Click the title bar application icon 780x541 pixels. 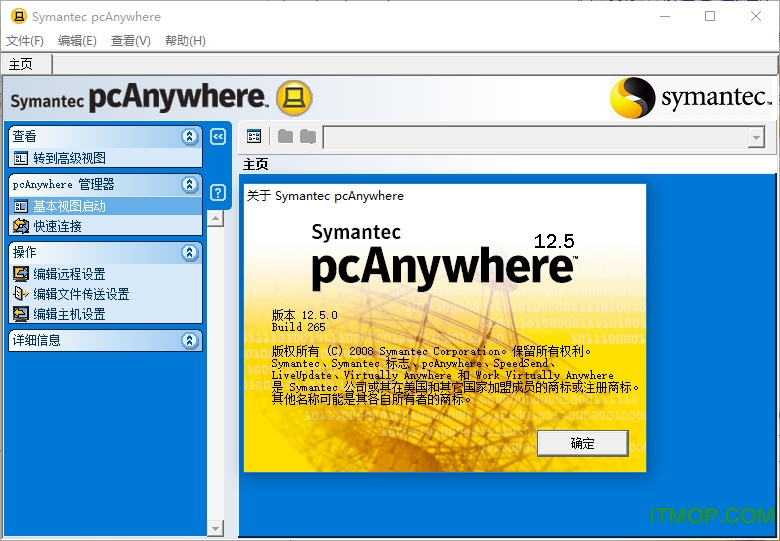click(x=18, y=16)
